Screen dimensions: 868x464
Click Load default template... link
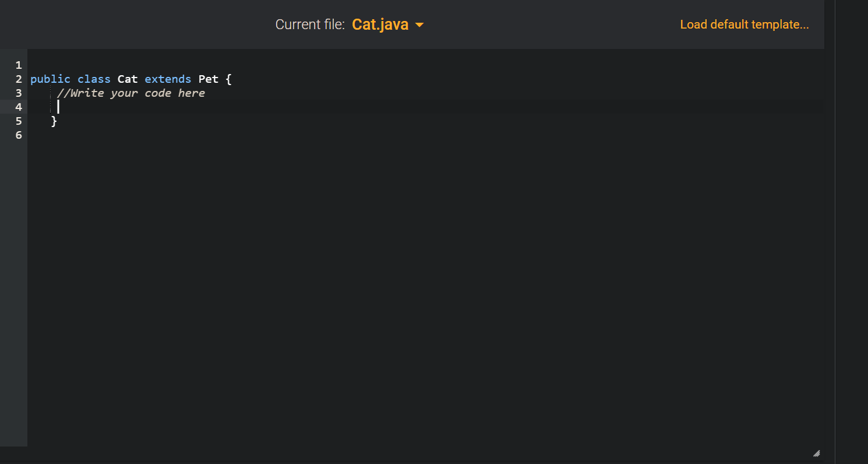coord(744,24)
